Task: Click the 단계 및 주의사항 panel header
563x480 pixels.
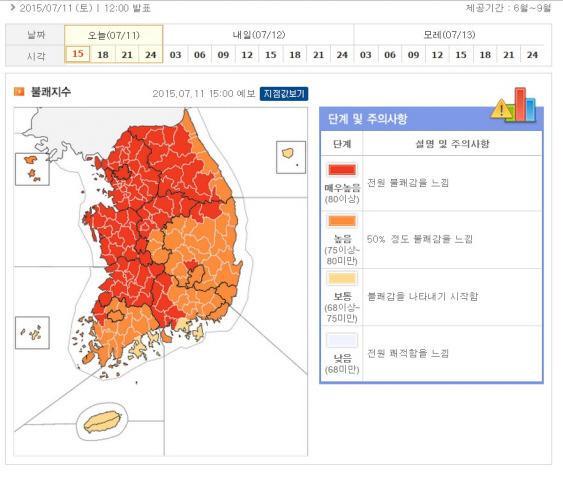Action: [431, 118]
